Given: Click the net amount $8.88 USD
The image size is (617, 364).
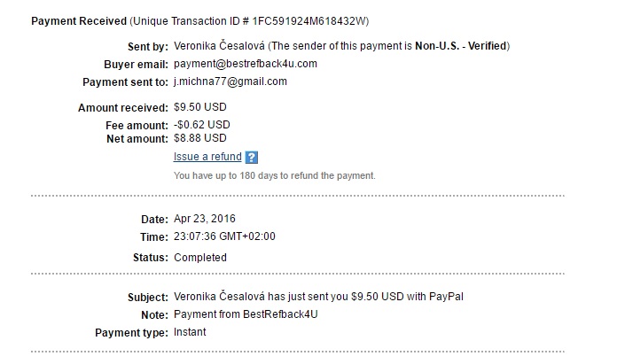Looking at the screenshot, I should point(200,138).
